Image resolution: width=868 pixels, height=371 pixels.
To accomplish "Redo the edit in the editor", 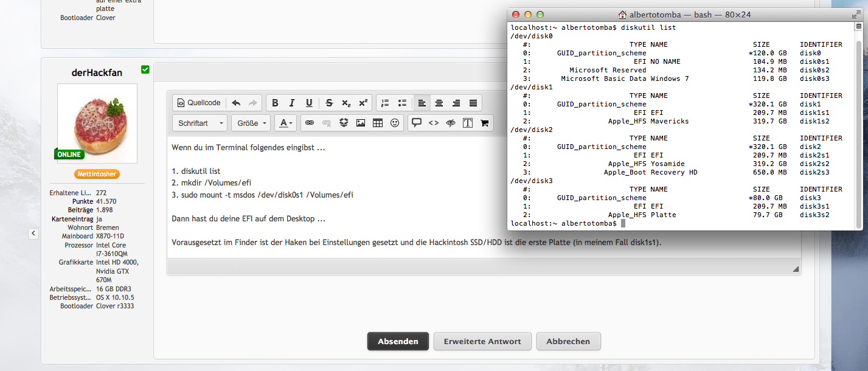I will (253, 103).
